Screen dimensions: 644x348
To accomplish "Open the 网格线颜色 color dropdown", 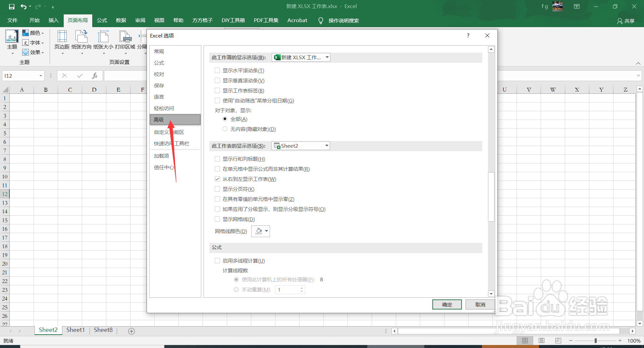I will (x=265, y=231).
